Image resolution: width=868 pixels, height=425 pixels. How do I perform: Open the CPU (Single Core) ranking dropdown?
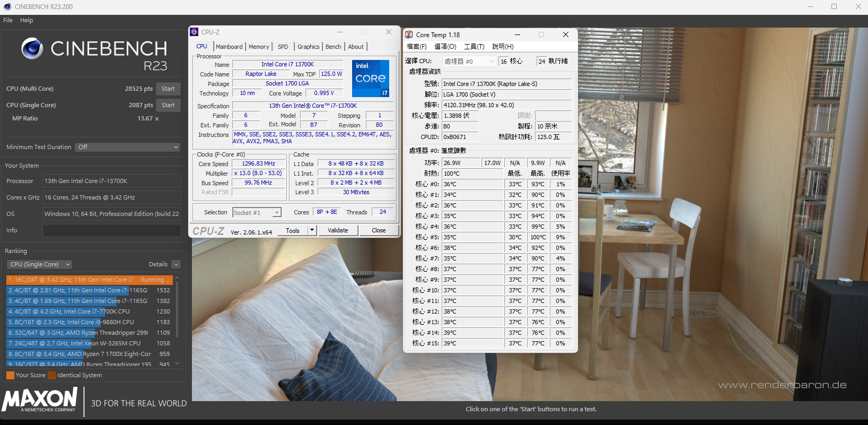(39, 264)
